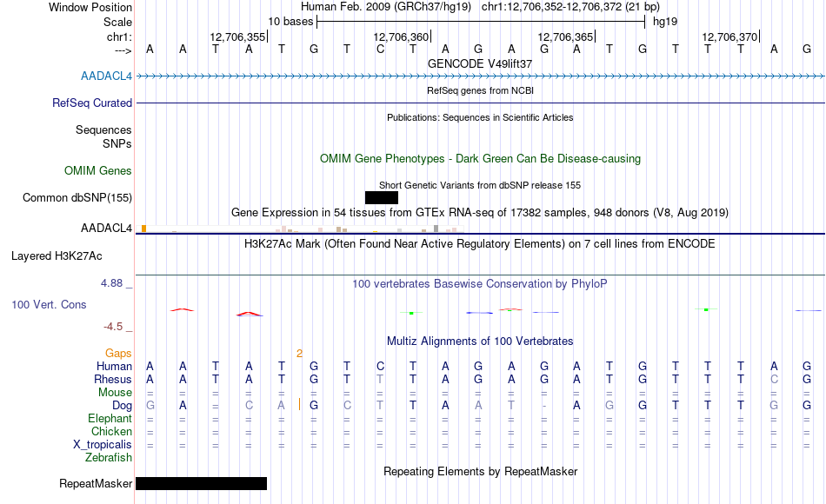Click the SNPs publications track label
Viewport: 826px width, 504px height.
point(117,143)
